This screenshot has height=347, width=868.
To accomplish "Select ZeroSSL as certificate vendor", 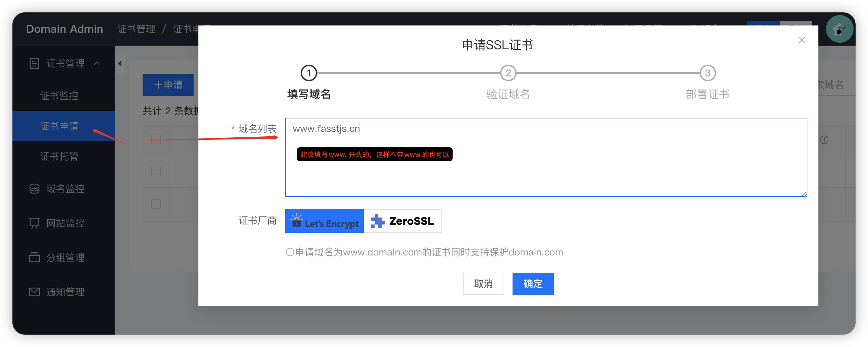I will click(402, 221).
